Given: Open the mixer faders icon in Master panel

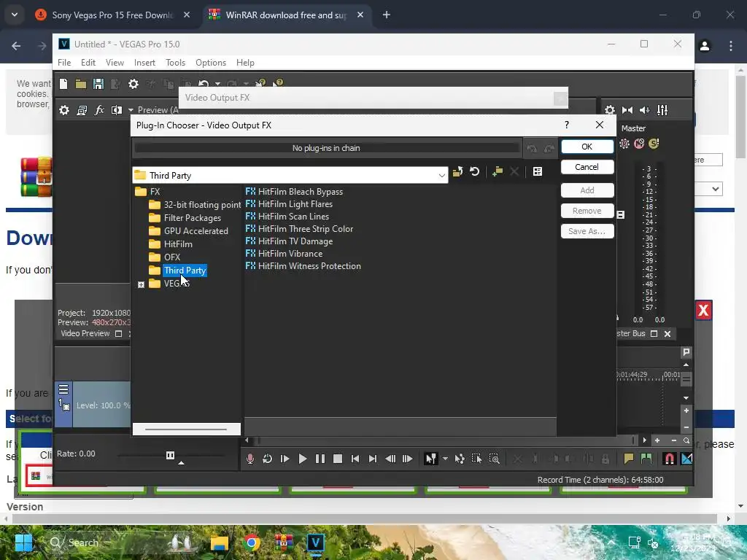Looking at the screenshot, I should point(662,111).
